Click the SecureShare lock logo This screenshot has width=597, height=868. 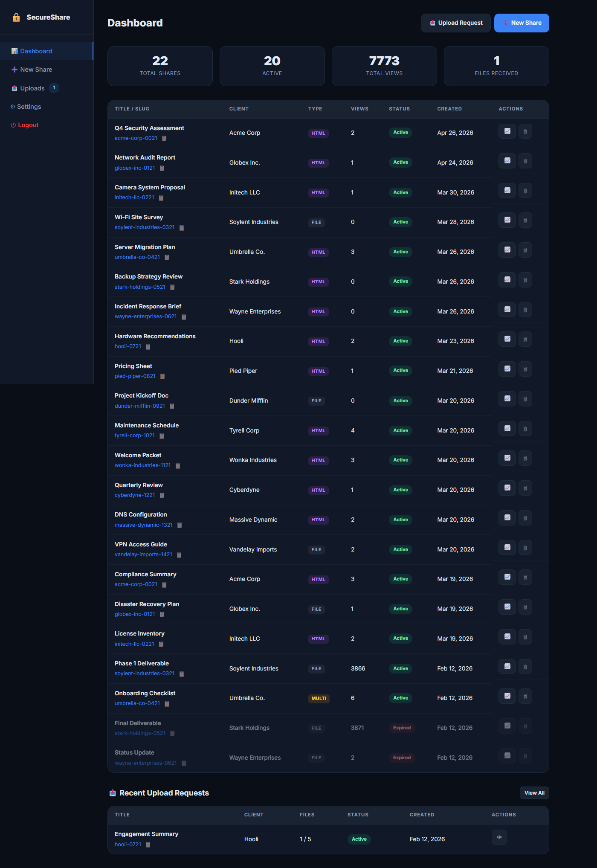coord(16,17)
